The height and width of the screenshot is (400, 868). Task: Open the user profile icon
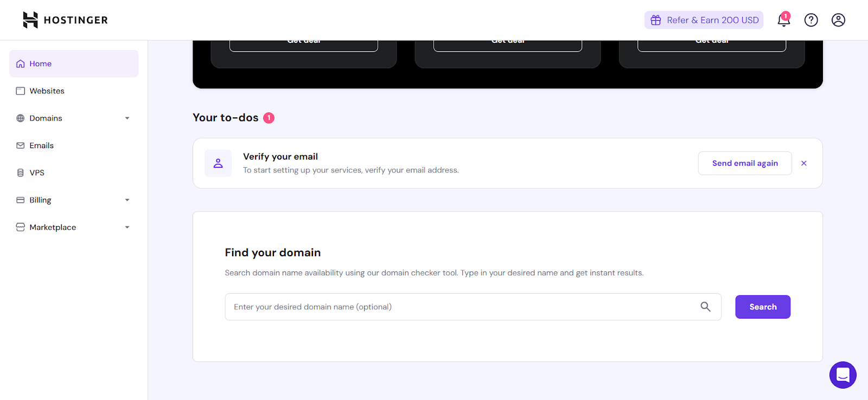(x=838, y=20)
